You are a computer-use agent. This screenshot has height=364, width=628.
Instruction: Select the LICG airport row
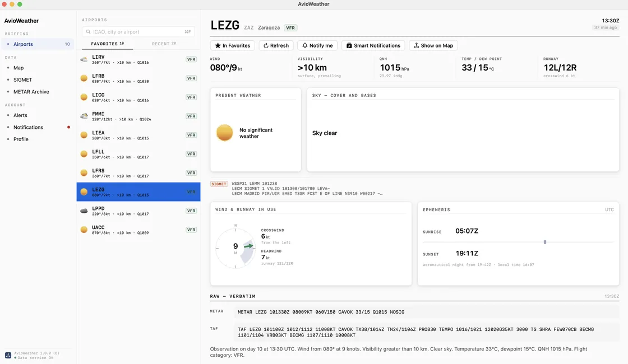(x=138, y=97)
